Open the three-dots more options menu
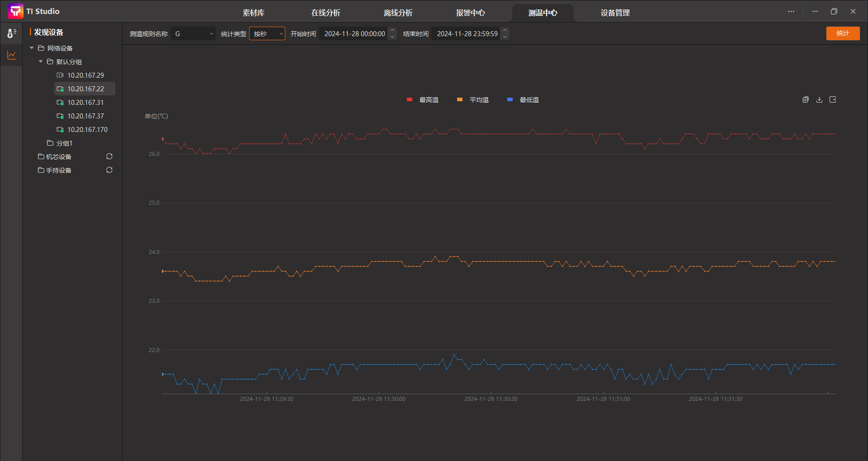The height and width of the screenshot is (461, 868). tap(791, 12)
